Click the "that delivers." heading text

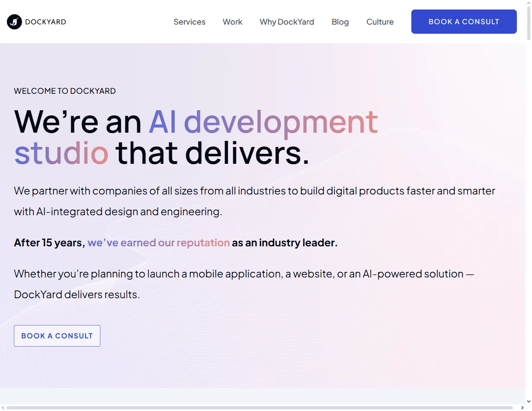(x=212, y=153)
